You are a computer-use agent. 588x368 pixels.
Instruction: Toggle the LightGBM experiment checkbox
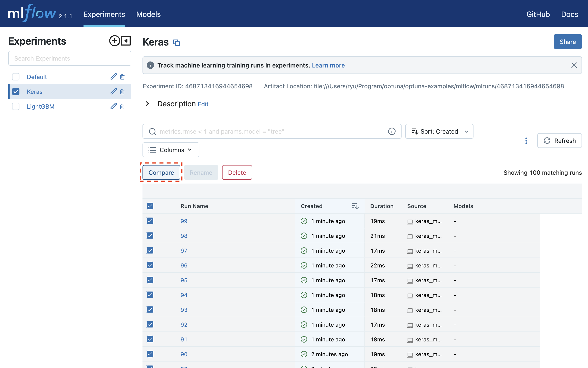coord(16,107)
